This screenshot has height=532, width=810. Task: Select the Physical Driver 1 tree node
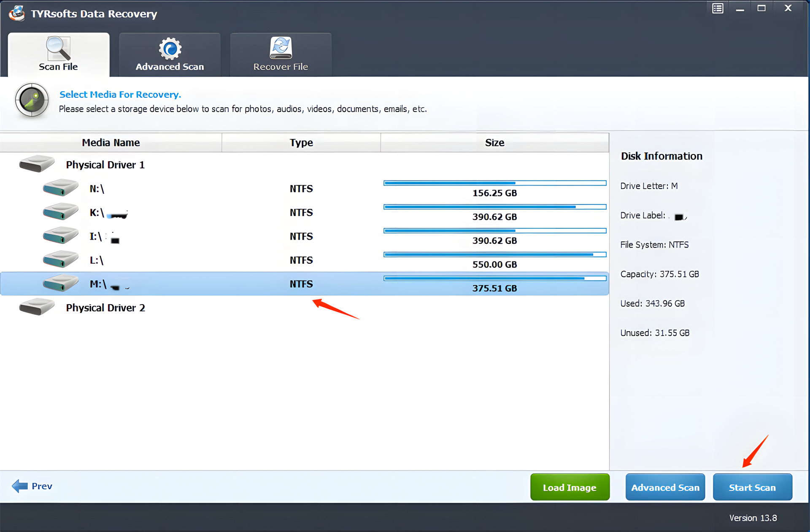click(105, 165)
